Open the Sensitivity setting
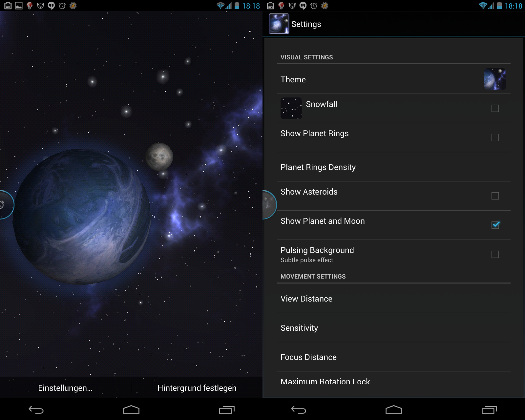Image resolution: width=525 pixels, height=420 pixels. tap(394, 328)
